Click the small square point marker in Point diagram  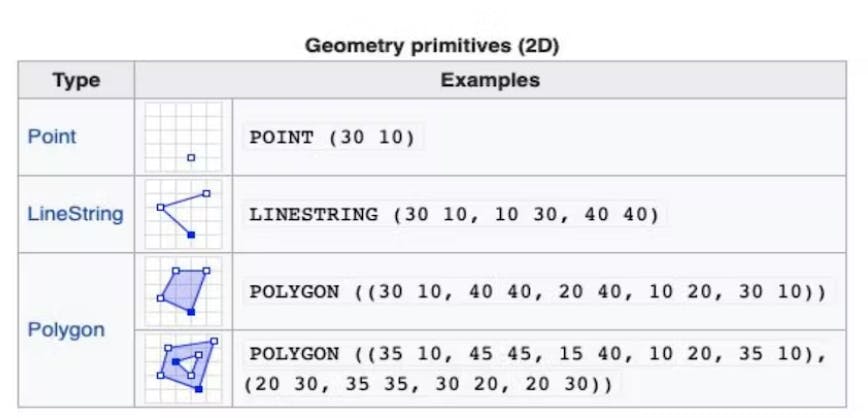tap(191, 157)
